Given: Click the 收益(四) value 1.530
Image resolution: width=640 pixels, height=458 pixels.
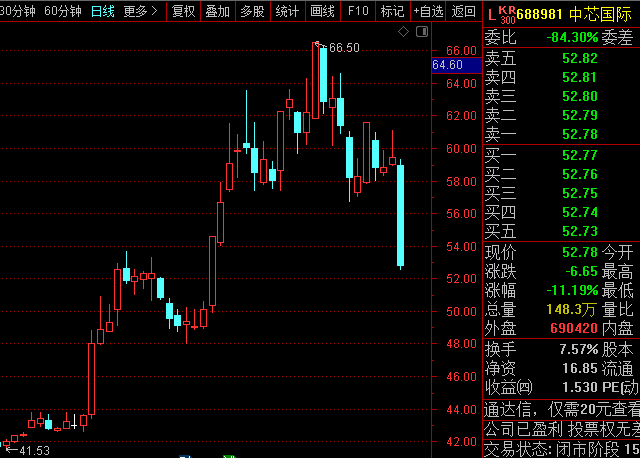Looking at the screenshot, I should (x=580, y=387).
